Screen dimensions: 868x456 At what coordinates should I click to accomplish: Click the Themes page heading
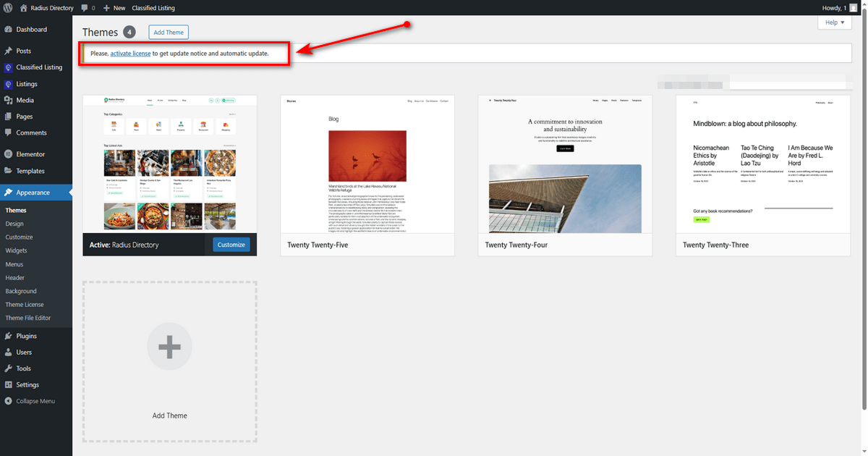tap(100, 33)
